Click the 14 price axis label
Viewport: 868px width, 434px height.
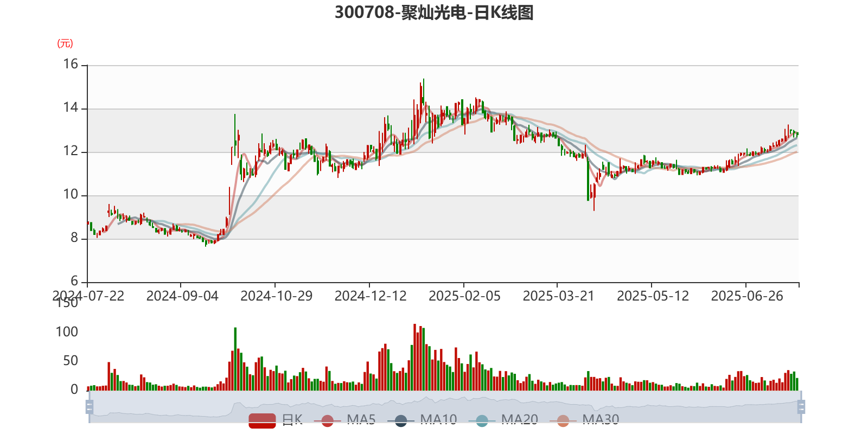pyautogui.click(x=71, y=107)
